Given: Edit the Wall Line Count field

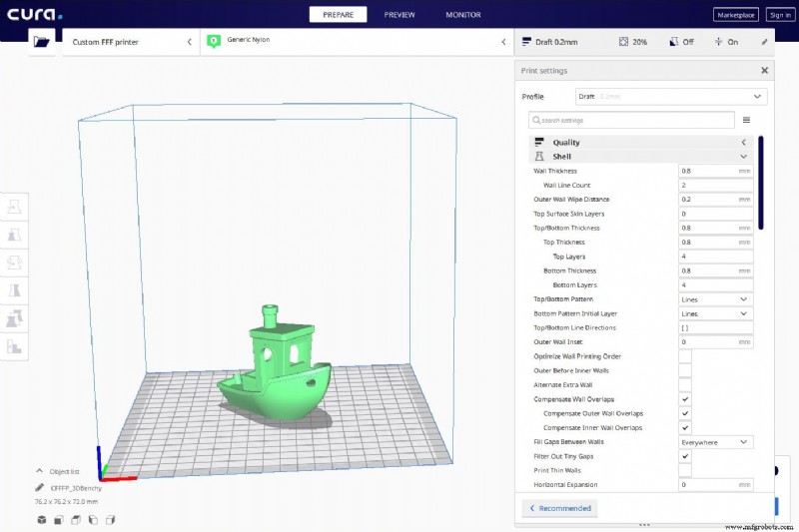Looking at the screenshot, I should pos(715,186).
